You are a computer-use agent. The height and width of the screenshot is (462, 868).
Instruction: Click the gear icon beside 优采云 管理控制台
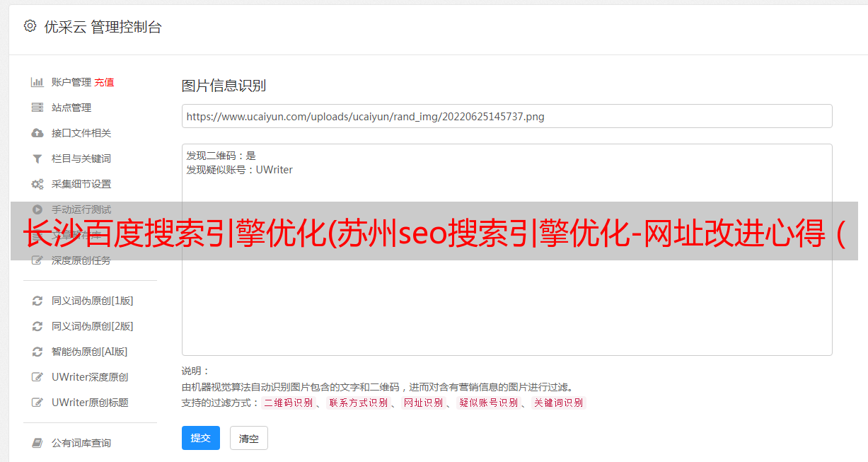click(x=30, y=26)
